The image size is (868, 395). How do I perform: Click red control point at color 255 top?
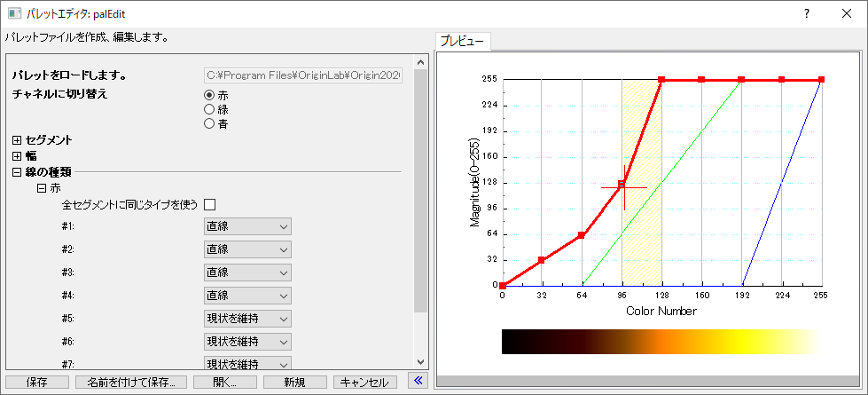[x=822, y=80]
